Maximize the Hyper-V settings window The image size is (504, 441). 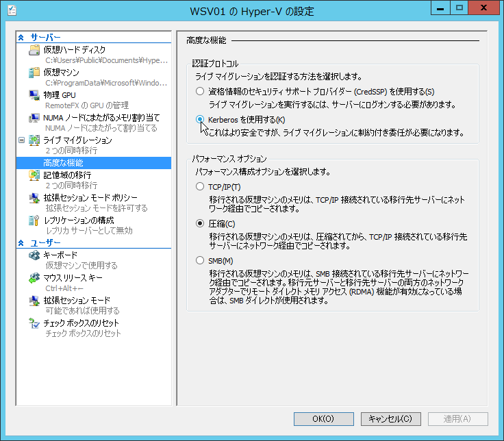click(x=459, y=8)
